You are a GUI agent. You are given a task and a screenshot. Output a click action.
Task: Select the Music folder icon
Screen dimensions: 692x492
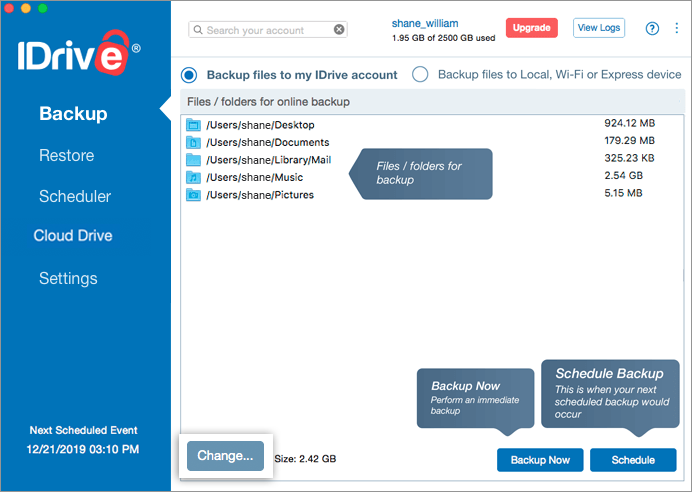pyautogui.click(x=193, y=177)
